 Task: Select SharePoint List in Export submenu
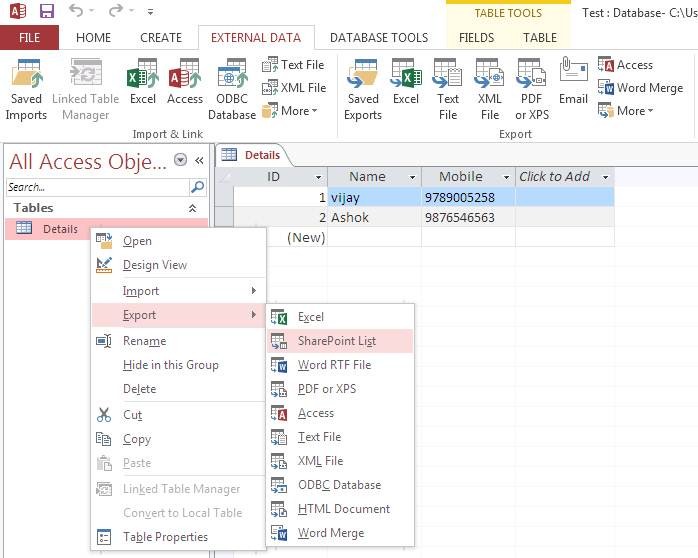(x=340, y=341)
